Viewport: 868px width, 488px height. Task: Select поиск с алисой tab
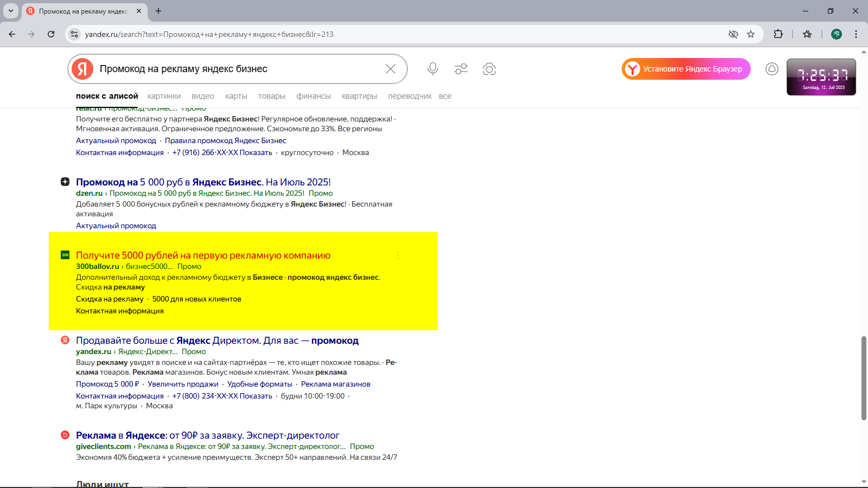pos(107,96)
